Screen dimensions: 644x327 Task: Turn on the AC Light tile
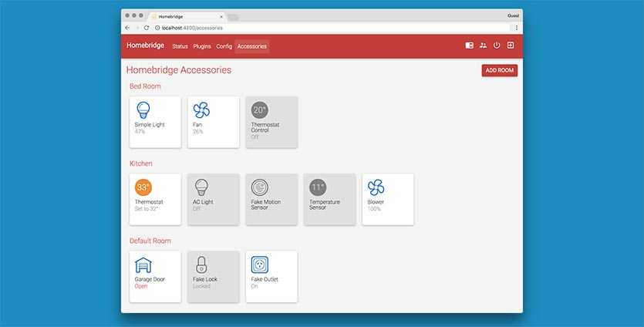tap(213, 199)
